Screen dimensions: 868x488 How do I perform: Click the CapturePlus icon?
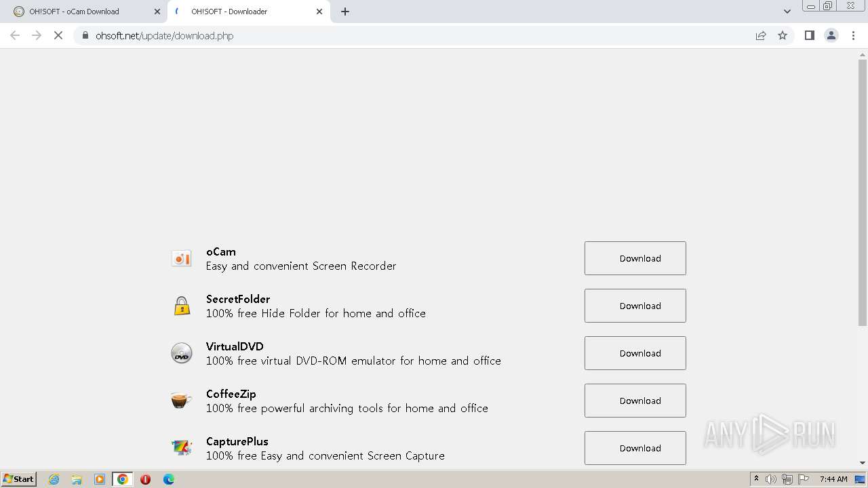182,448
